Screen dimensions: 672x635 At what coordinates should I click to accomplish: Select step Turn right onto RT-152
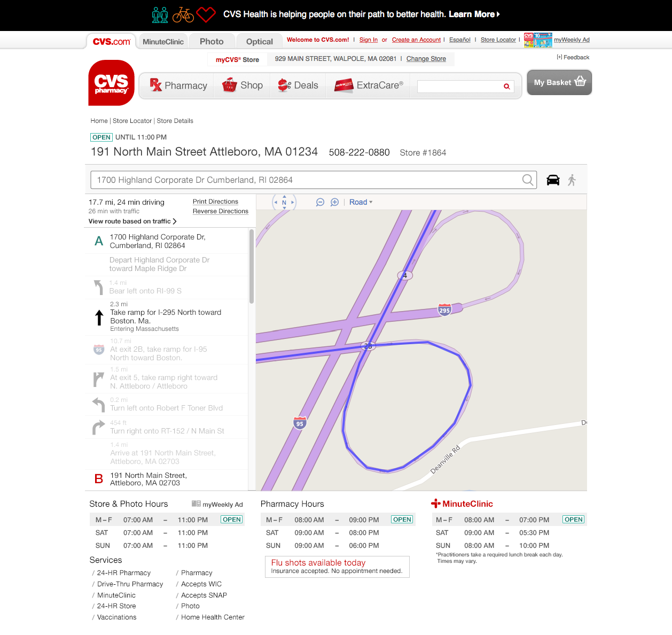pyautogui.click(x=167, y=427)
